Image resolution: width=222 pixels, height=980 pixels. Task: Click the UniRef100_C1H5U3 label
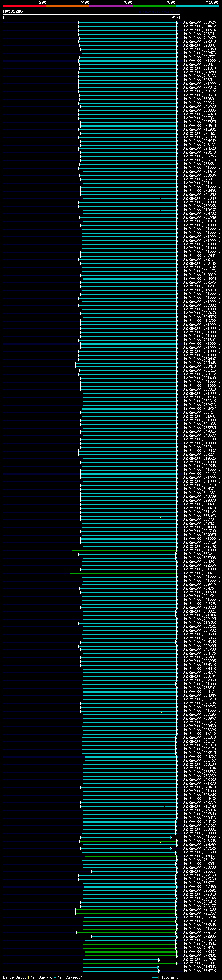coord(199,967)
